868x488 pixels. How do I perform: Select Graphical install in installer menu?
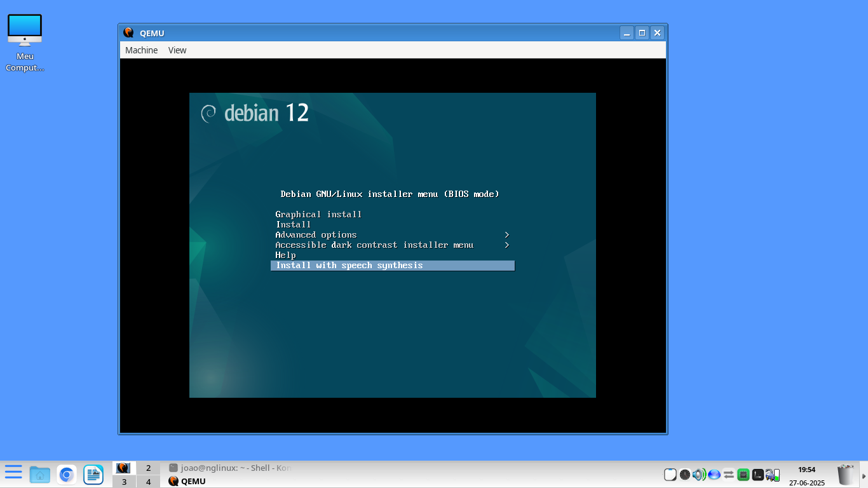(x=318, y=214)
